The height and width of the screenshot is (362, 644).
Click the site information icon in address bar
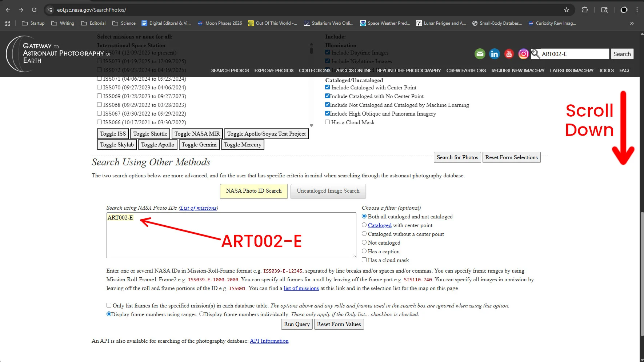tap(50, 10)
